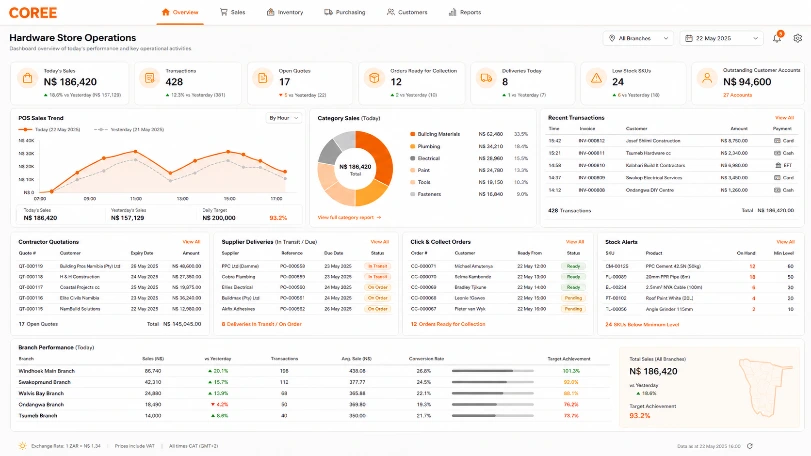Select quote QT-000115
The width and height of the screenshot is (811, 456).
[110, 309]
